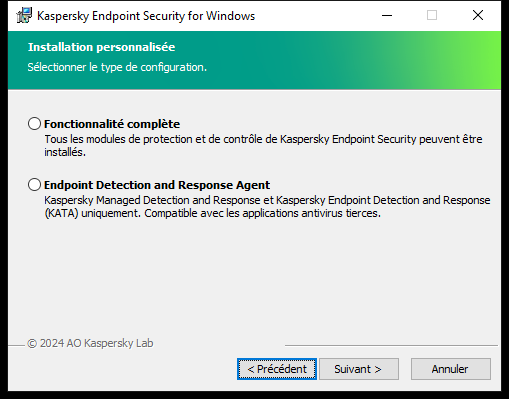The height and width of the screenshot is (399, 509).
Task: Click the '© 2024 AO Kaspersky Lab' text
Action: pos(90,343)
